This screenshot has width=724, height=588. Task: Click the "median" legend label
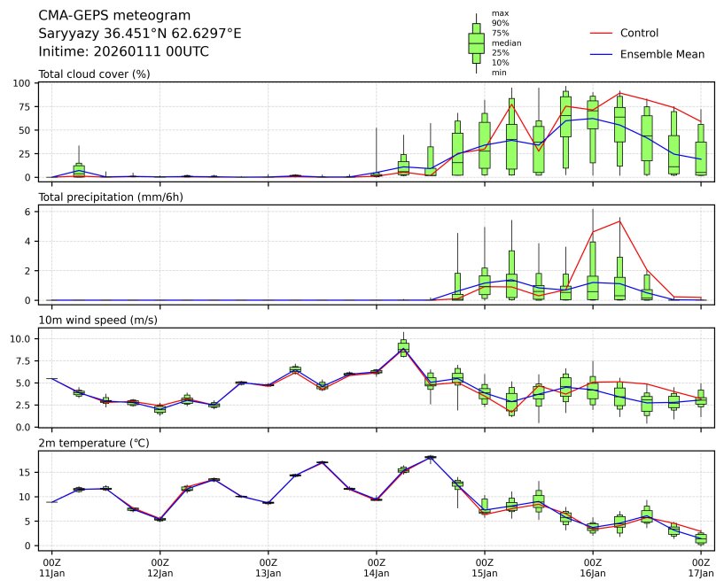pos(507,43)
